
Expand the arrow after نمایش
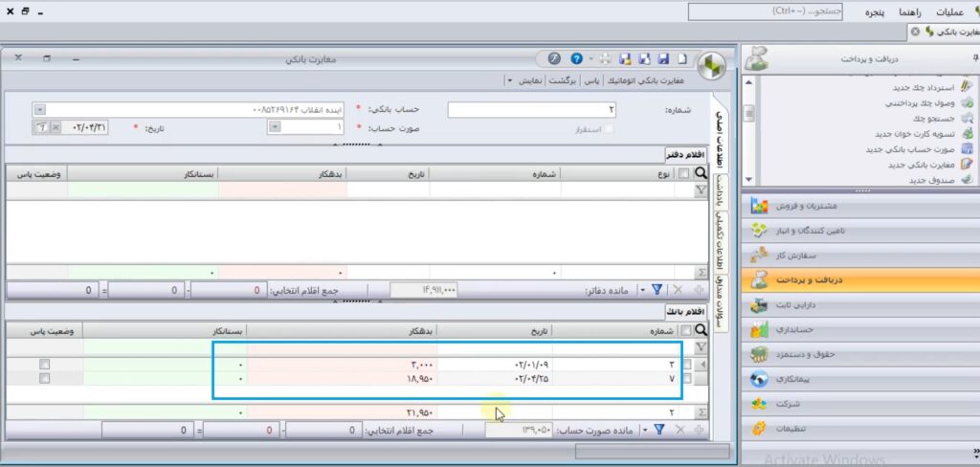pos(509,80)
